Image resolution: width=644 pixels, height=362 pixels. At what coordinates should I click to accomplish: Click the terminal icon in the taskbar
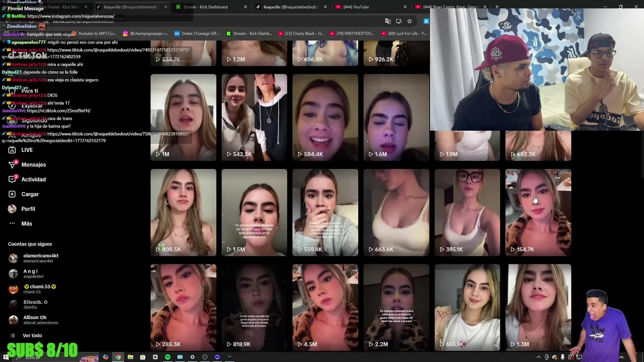click(229, 357)
